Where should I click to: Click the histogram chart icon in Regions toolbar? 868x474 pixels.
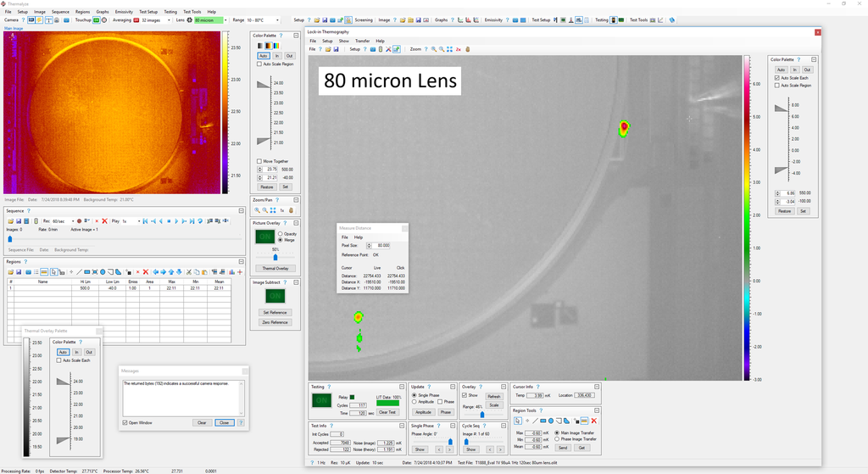pos(231,272)
